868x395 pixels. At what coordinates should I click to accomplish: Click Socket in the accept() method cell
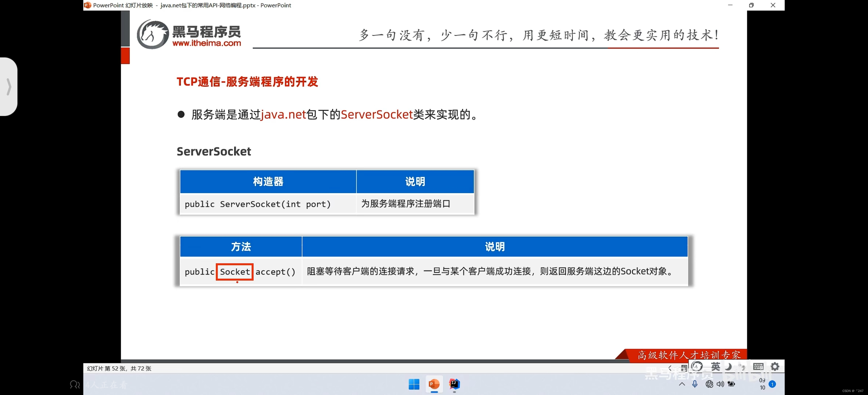pos(235,272)
